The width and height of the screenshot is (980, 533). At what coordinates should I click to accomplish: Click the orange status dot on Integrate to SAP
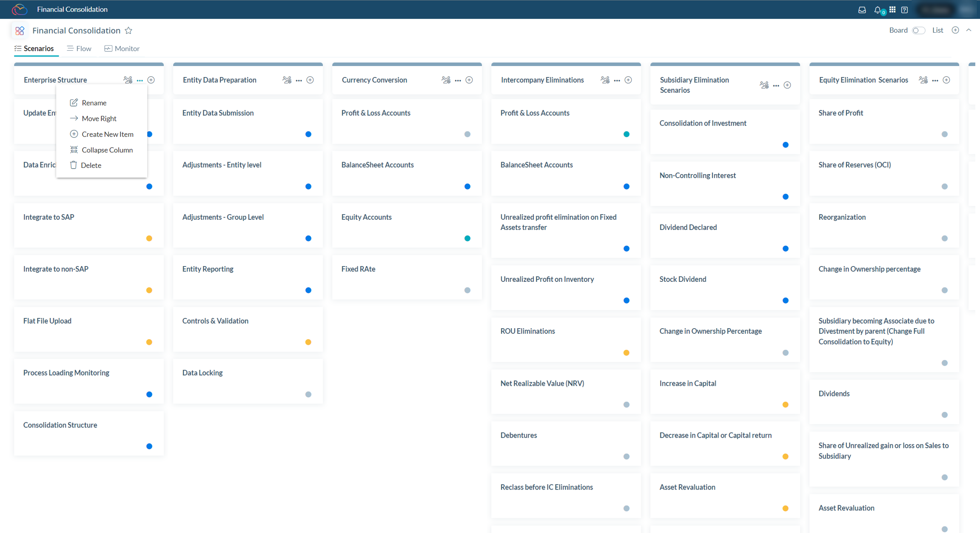[x=149, y=238]
